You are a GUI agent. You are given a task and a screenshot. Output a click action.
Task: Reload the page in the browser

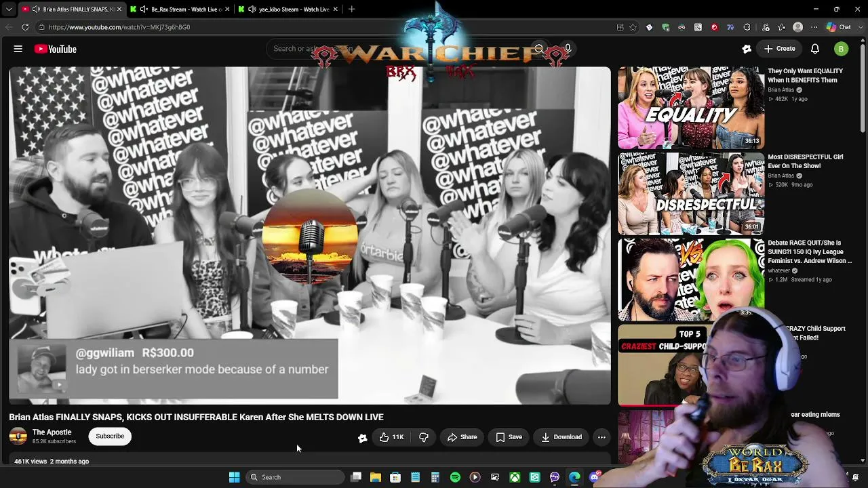coord(25,27)
